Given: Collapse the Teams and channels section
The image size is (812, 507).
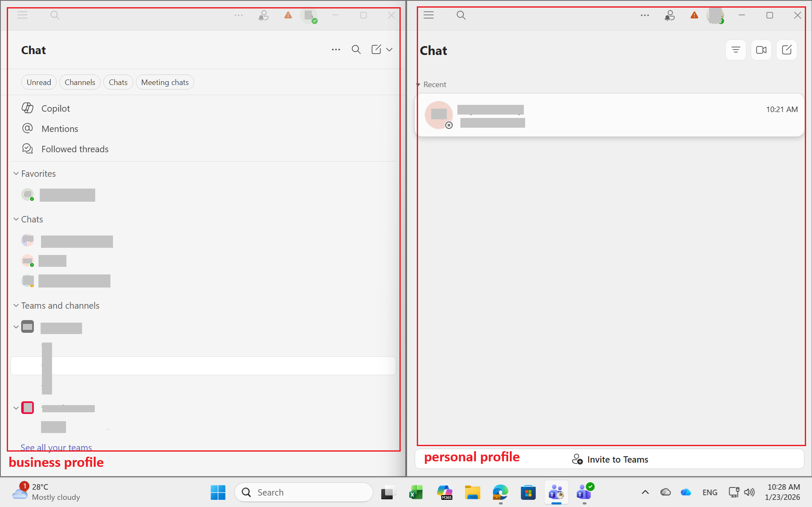Looking at the screenshot, I should pyautogui.click(x=16, y=305).
